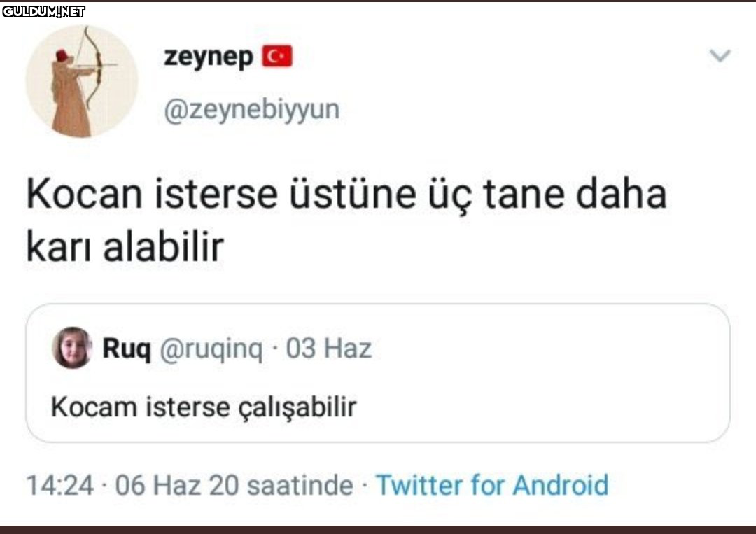Screen dimensions: 756x534
Task: Click the words 'karı alabilir'
Action: click(125, 248)
